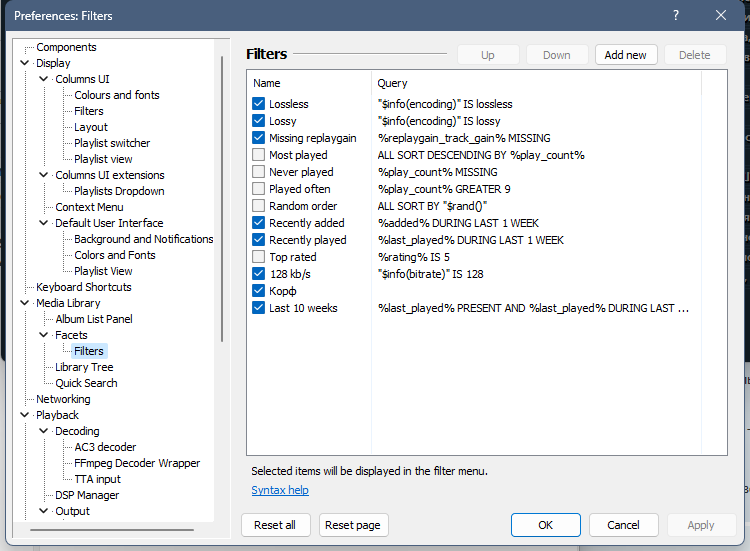Click the question mark help icon
750x551 pixels.
point(675,15)
